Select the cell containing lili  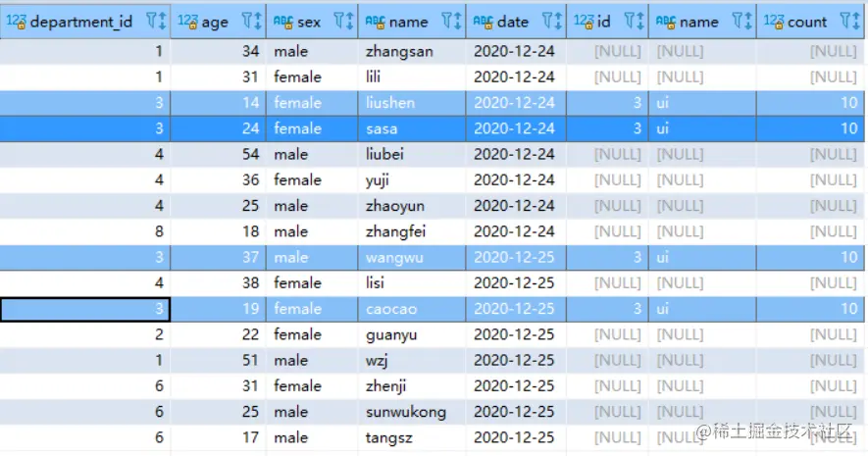point(412,76)
